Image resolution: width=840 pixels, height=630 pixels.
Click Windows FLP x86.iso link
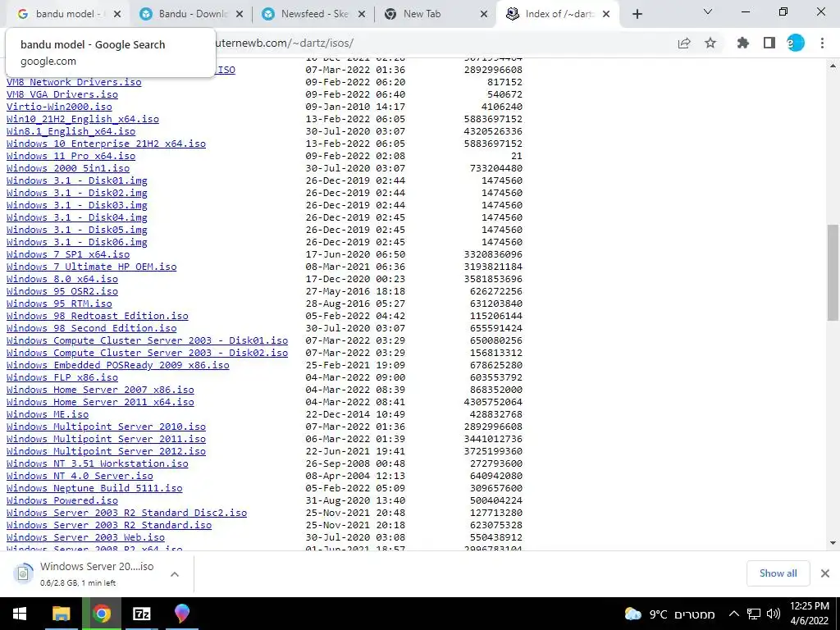[62, 377]
